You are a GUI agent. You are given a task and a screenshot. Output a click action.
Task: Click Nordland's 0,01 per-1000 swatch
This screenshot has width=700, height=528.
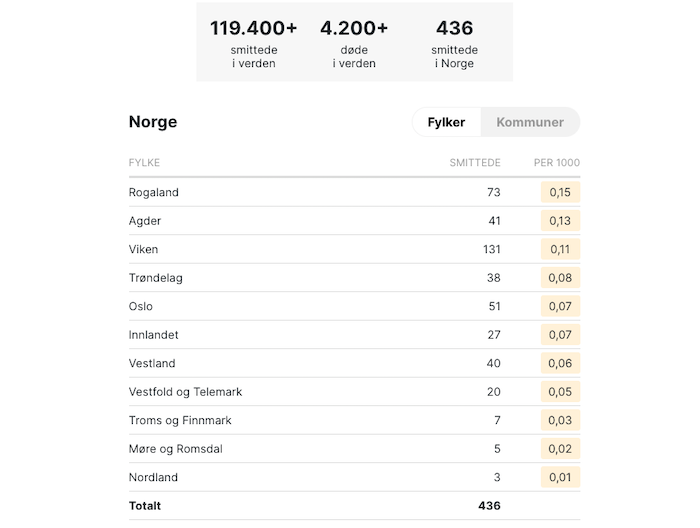pyautogui.click(x=560, y=478)
